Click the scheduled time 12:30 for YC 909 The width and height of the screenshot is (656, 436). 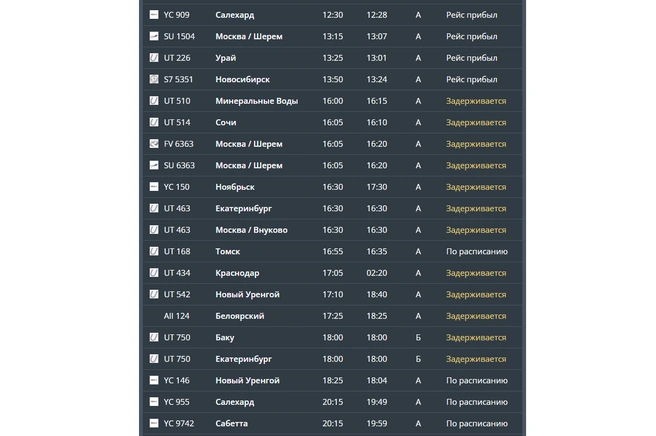coord(333,15)
